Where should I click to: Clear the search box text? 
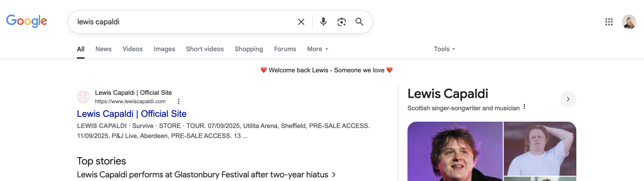[x=301, y=22]
